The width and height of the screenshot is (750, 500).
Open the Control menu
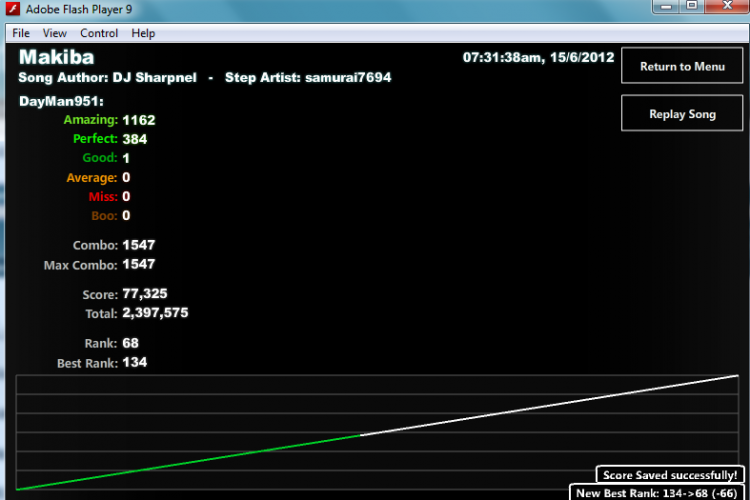coord(99,33)
